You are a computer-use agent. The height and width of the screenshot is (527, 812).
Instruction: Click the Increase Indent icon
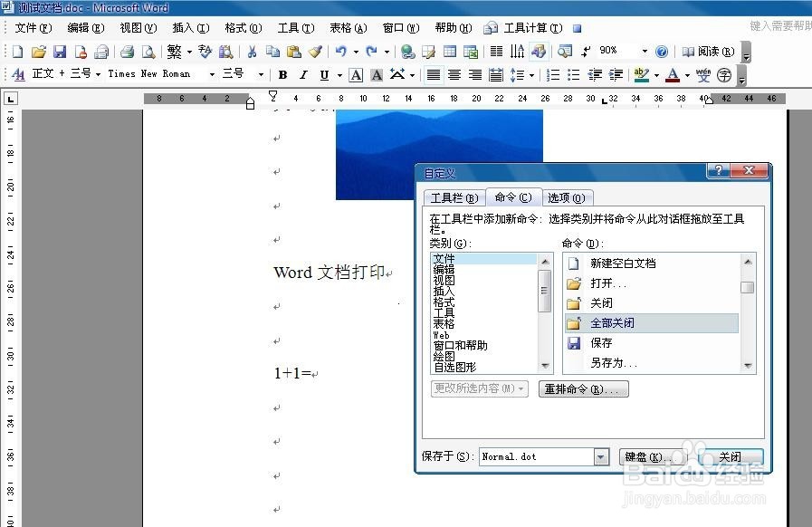point(616,75)
